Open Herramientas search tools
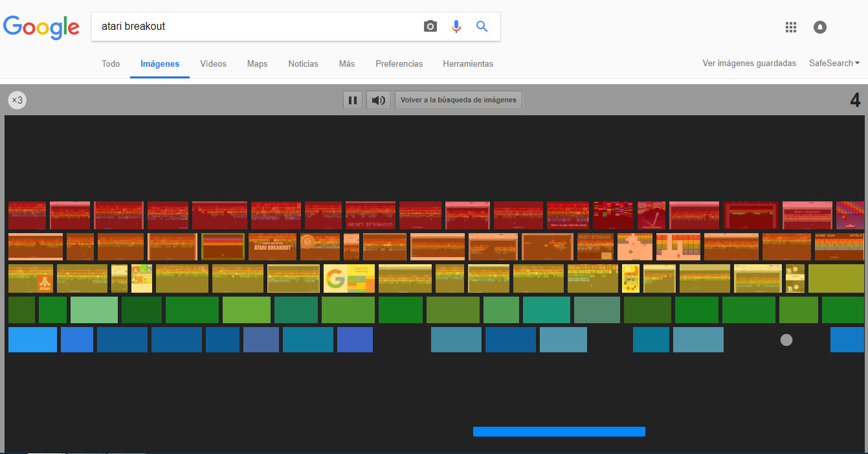868x454 pixels. pyautogui.click(x=468, y=63)
